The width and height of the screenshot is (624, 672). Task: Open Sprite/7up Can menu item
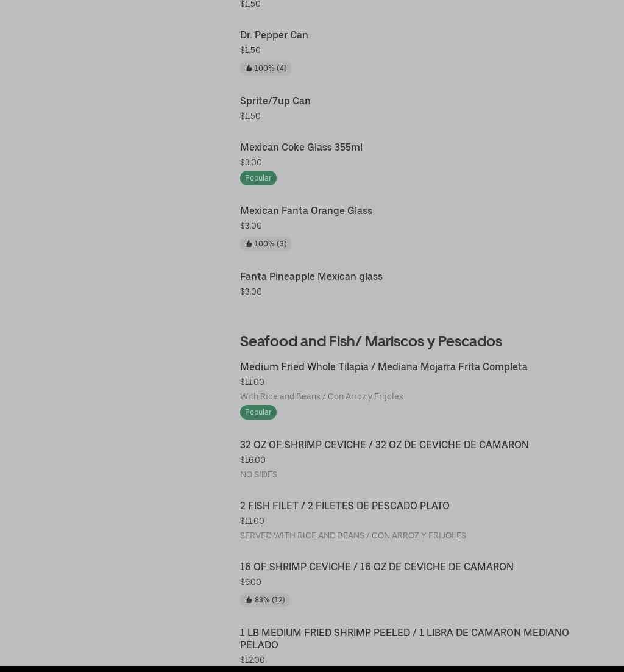coord(275,101)
